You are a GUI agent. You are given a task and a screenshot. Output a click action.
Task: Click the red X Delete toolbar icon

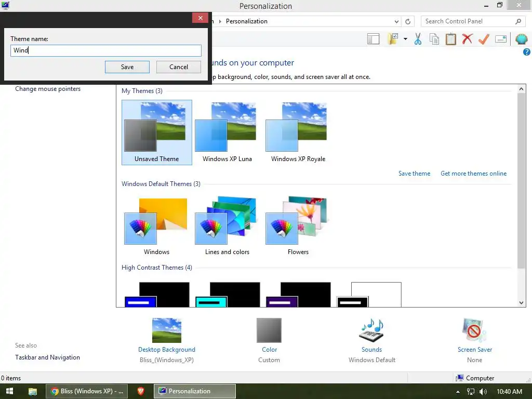[467, 38]
